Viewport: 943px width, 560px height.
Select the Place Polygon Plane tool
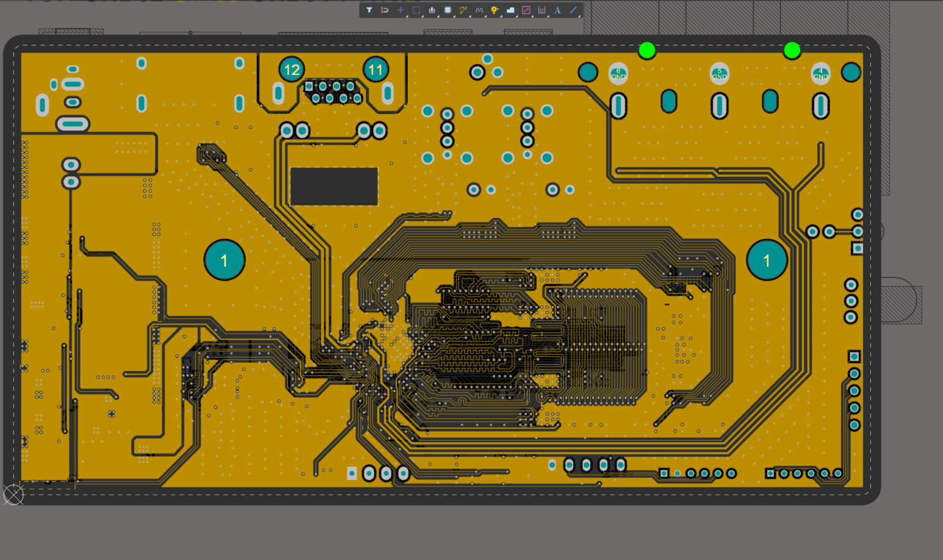pos(510,10)
